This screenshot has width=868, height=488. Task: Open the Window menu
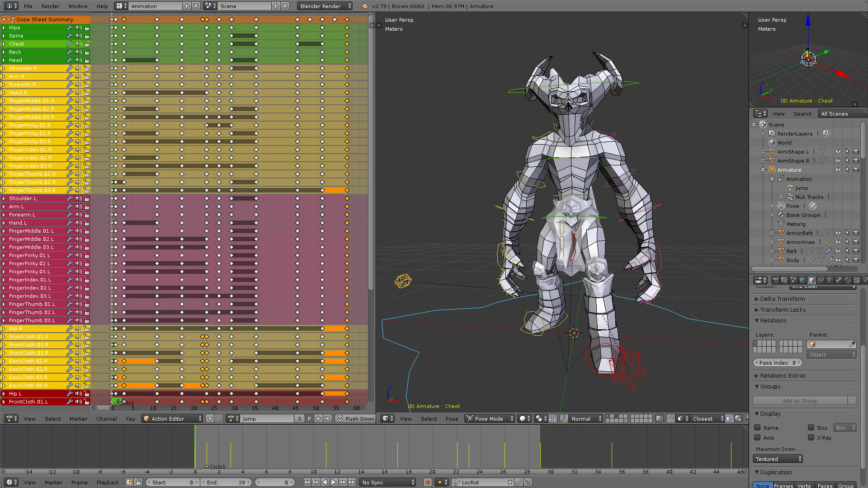78,6
